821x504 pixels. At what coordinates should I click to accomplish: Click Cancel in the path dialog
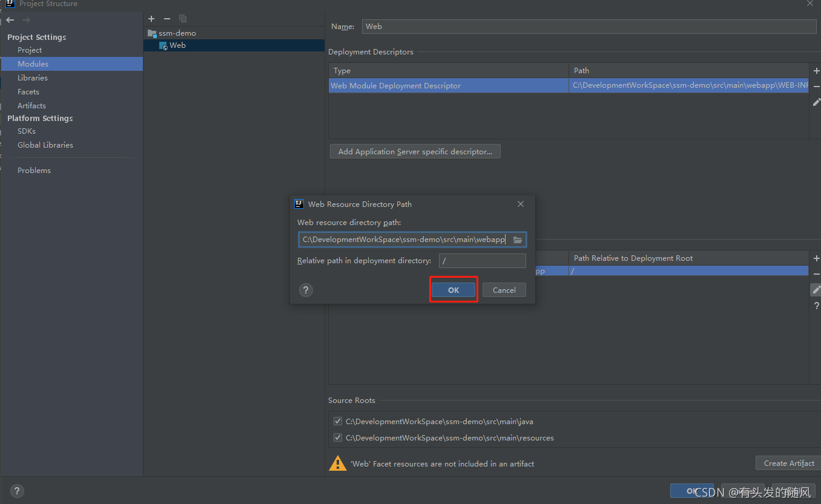(504, 290)
